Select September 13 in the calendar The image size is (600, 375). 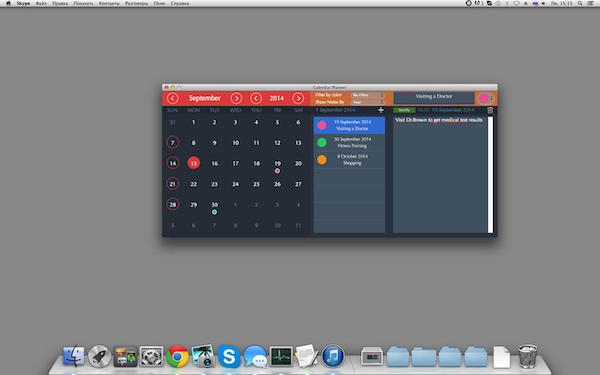click(298, 143)
